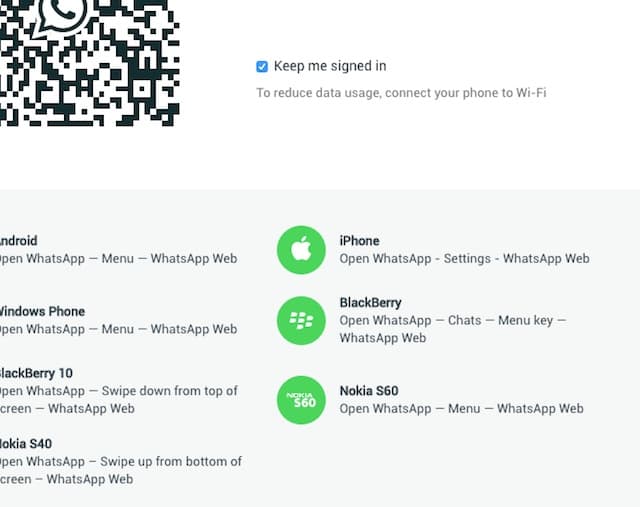Uncheck the Keep me signed in checkbox

pos(262,66)
